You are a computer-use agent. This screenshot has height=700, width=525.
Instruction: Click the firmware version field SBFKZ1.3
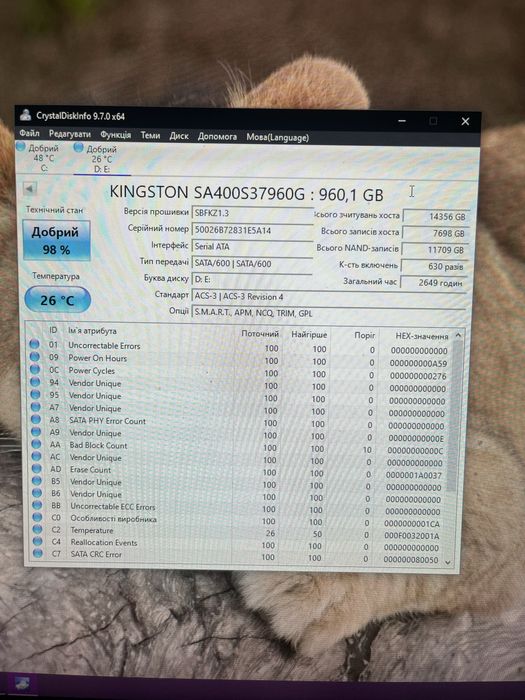click(x=252, y=213)
